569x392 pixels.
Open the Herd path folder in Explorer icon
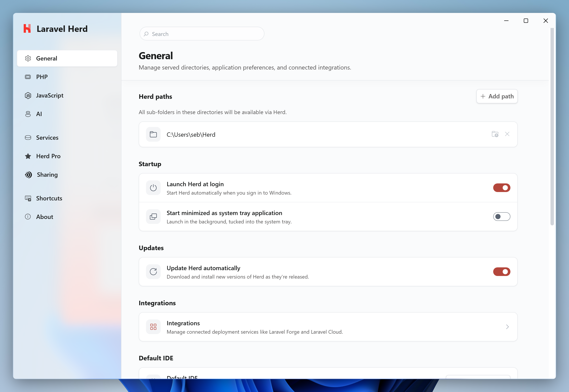coord(495,134)
